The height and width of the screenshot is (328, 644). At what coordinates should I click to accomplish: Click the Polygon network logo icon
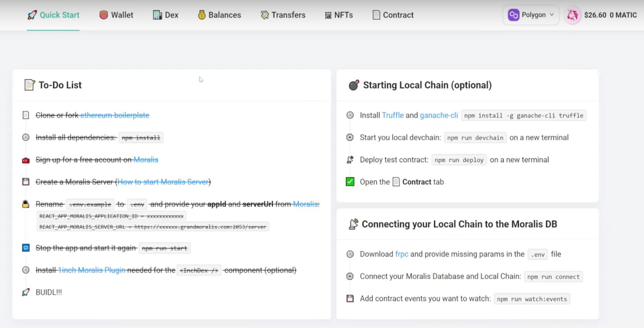click(514, 15)
